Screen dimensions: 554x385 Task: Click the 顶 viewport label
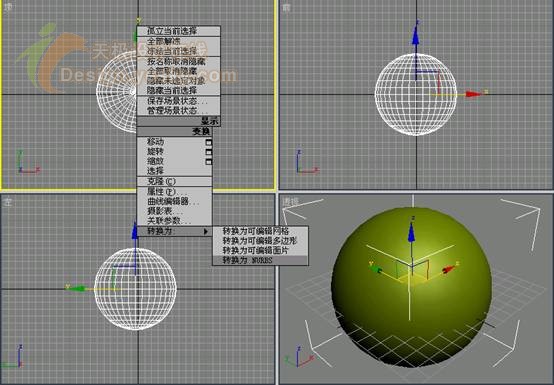tap(8, 7)
